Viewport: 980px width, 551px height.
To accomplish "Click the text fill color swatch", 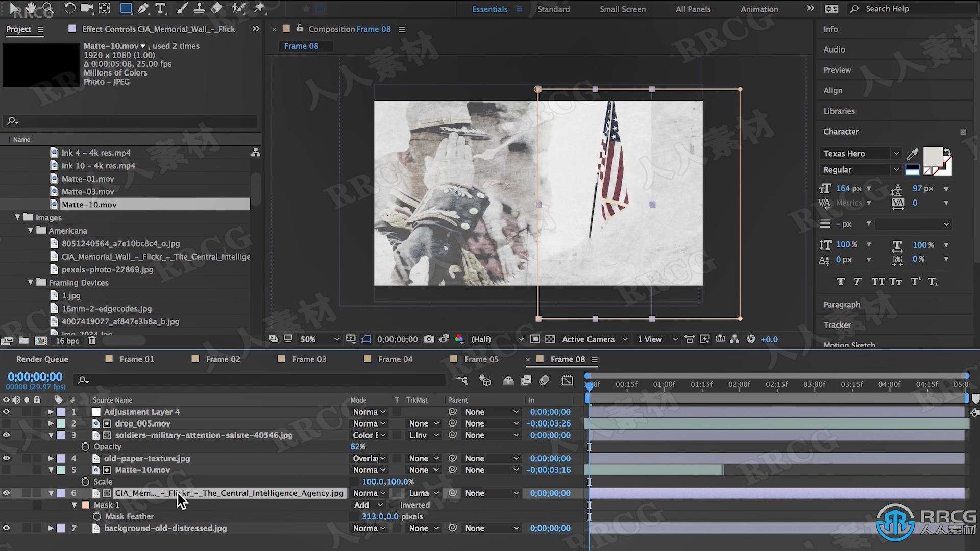I will pos(933,157).
